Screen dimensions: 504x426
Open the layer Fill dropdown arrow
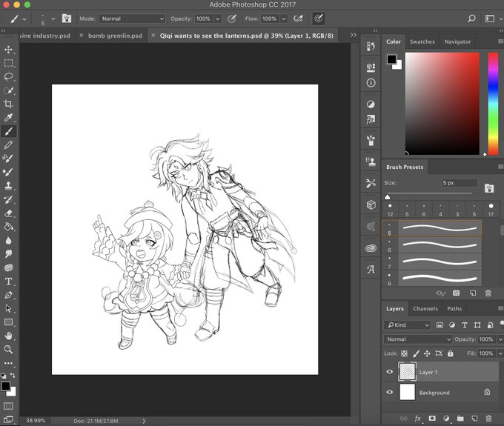pyautogui.click(x=500, y=353)
